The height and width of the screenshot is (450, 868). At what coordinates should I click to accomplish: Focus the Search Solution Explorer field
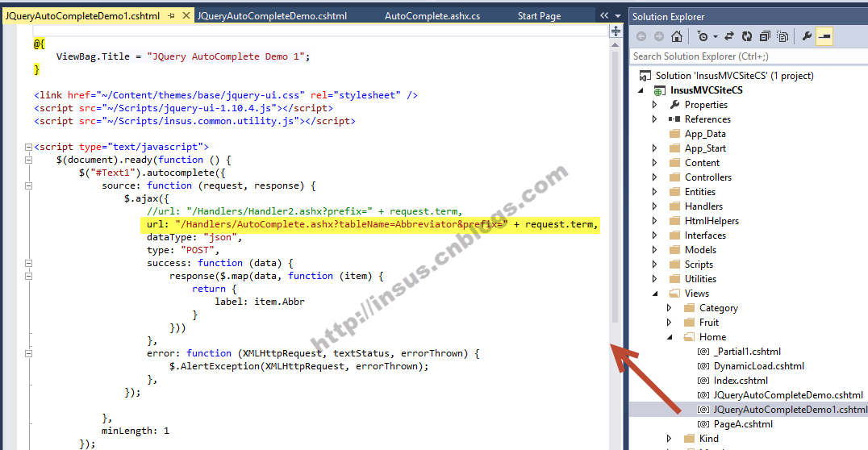coord(749,56)
